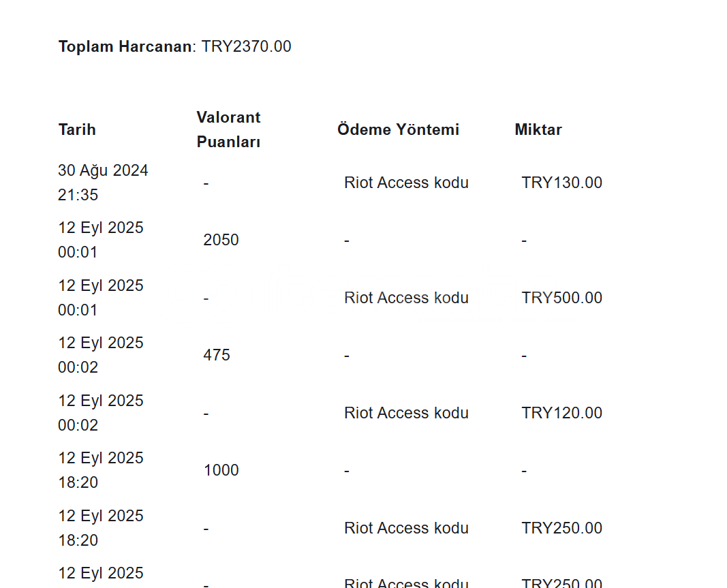Viewport: 727px width, 588px height.
Task: Click the Valorant Puanları column header
Action: [x=228, y=129]
